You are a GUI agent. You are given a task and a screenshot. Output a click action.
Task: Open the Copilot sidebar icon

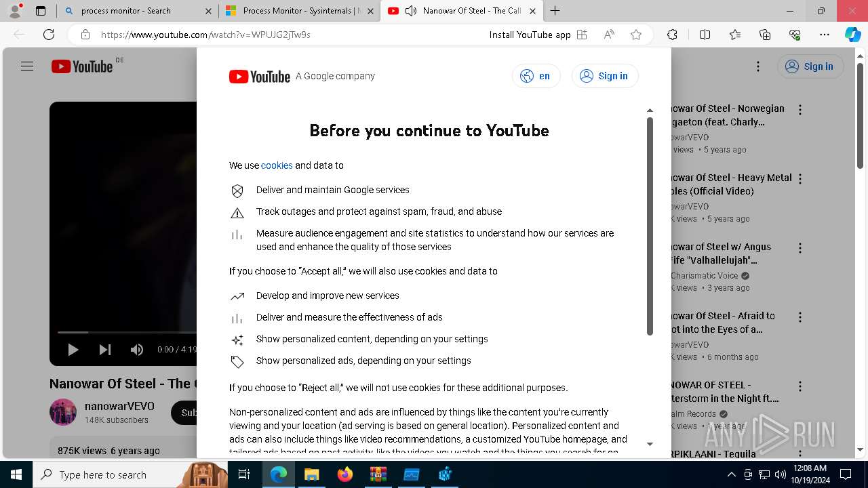tap(853, 35)
